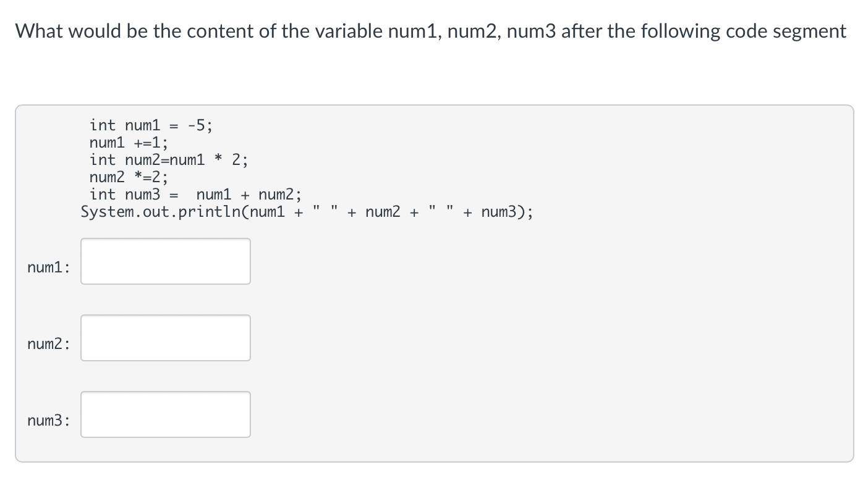The image size is (863, 504).
Task: Click the 'num2 *=2;' code line
Action: (129, 177)
